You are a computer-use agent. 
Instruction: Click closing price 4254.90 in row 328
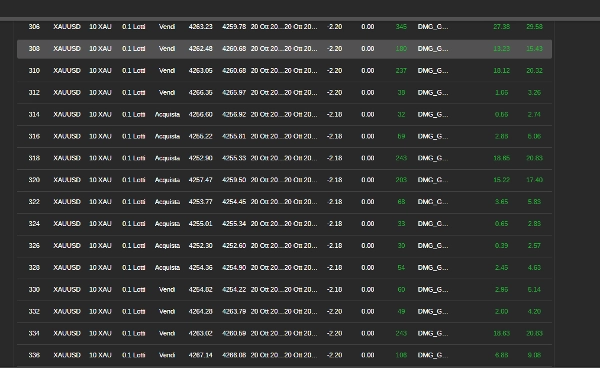click(234, 268)
